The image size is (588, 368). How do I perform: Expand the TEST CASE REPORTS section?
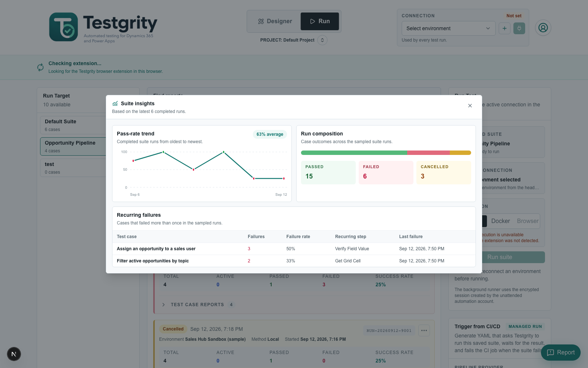pos(197,305)
